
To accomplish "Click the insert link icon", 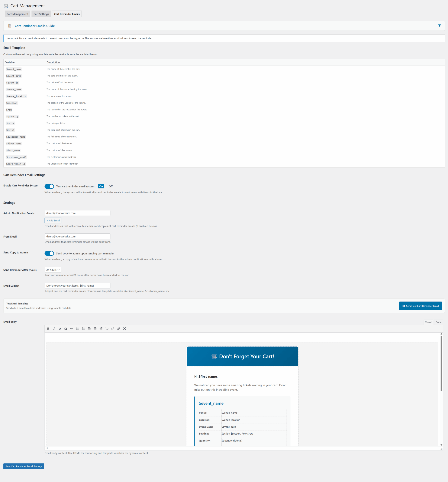I will [x=119, y=329].
